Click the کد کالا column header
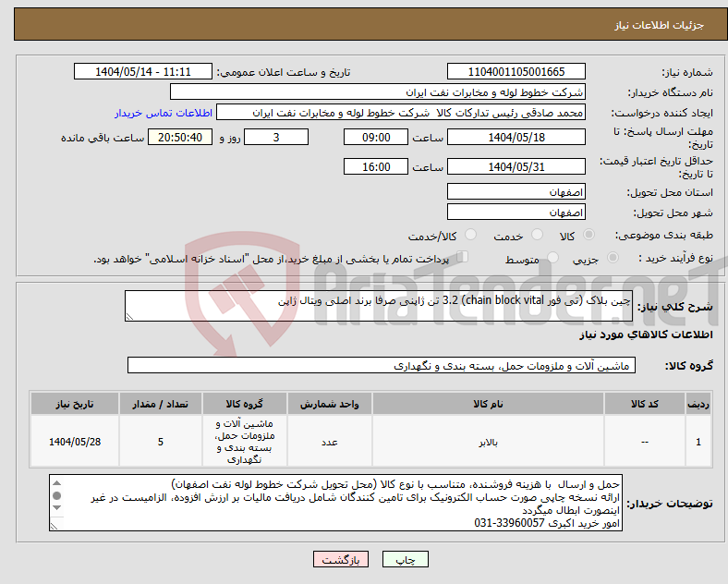 [645, 404]
